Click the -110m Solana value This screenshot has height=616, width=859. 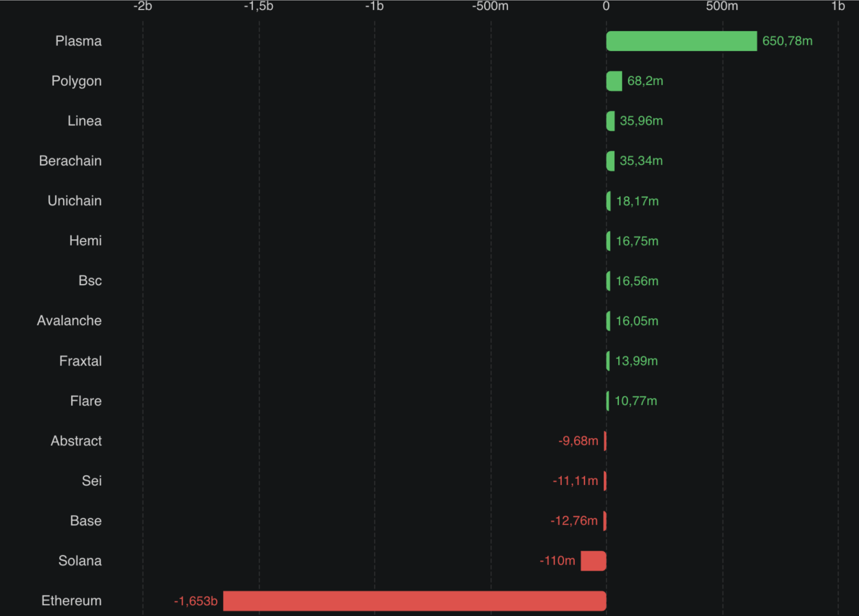[557, 561]
